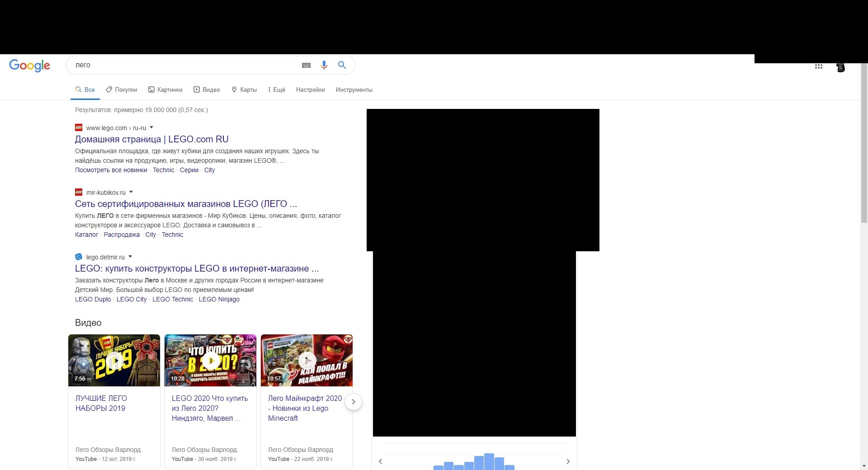Viewport: 868px width, 470px height.
Task: Play the ЛУЧШИЕ ЛЕГО НАБОРЫ 2019 video
Action: [x=114, y=360]
